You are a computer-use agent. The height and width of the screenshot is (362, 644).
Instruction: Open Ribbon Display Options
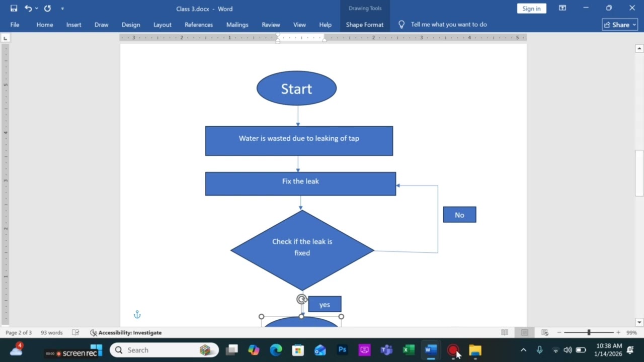tap(562, 9)
